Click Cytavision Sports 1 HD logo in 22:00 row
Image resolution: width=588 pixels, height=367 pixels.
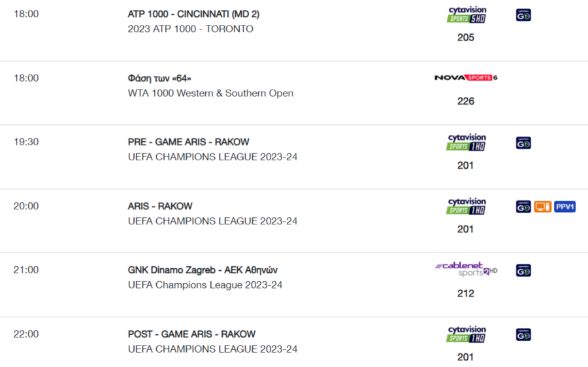466,334
